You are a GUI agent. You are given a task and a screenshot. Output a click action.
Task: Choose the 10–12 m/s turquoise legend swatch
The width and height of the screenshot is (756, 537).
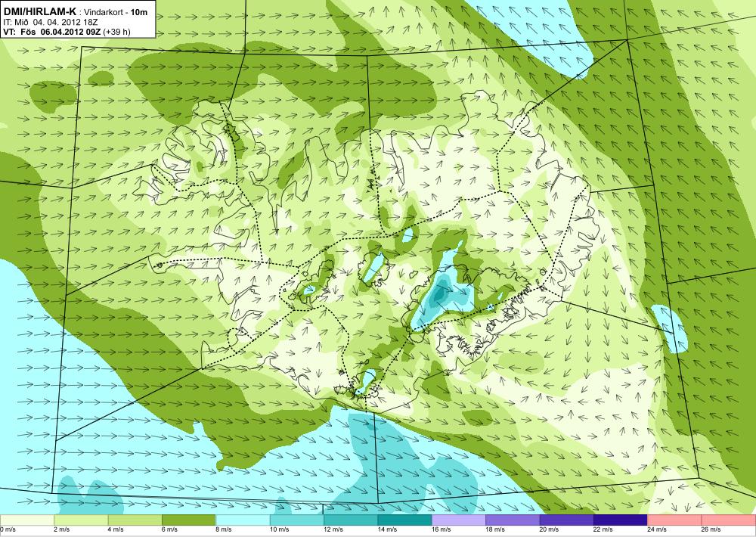[x=297, y=520]
